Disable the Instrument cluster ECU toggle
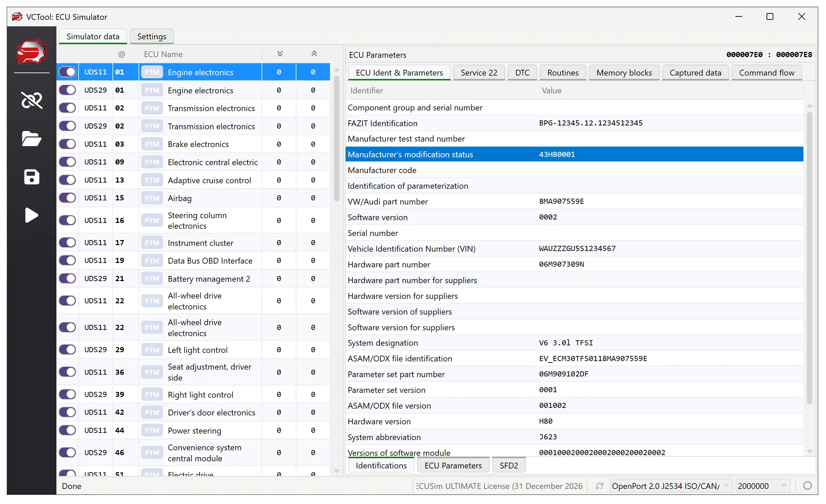The image size is (826, 504). (x=67, y=243)
